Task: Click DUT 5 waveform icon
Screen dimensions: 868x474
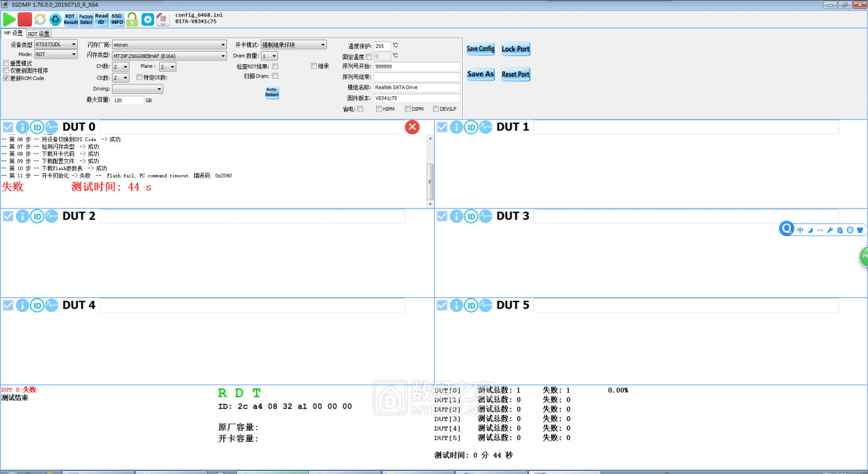Action: coord(486,305)
